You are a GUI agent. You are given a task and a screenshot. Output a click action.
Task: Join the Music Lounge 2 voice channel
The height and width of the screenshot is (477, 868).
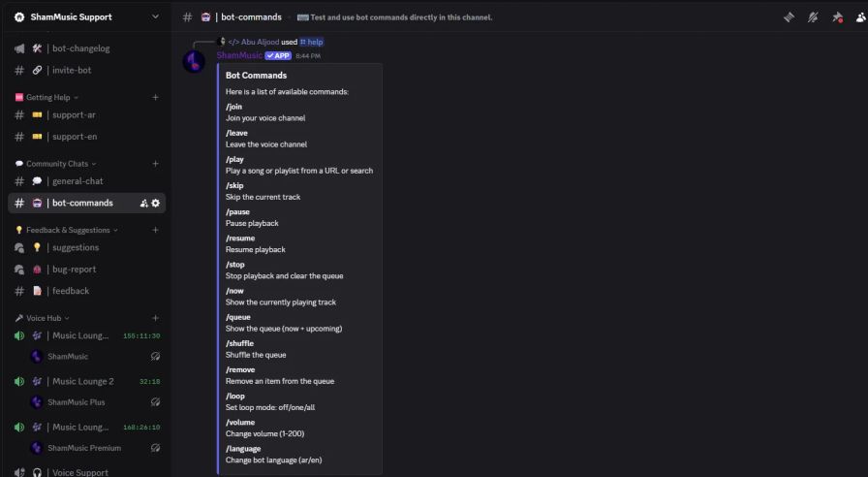82,381
